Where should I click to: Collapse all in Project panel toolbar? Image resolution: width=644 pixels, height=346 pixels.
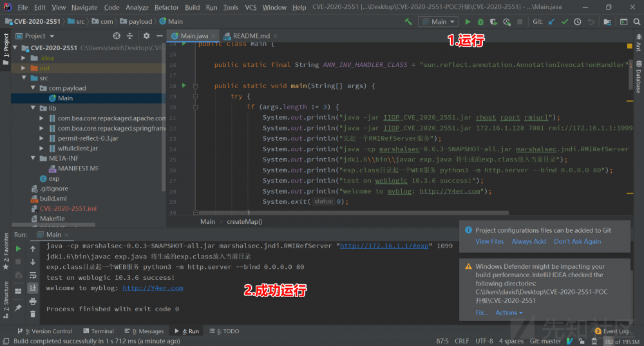click(x=130, y=36)
